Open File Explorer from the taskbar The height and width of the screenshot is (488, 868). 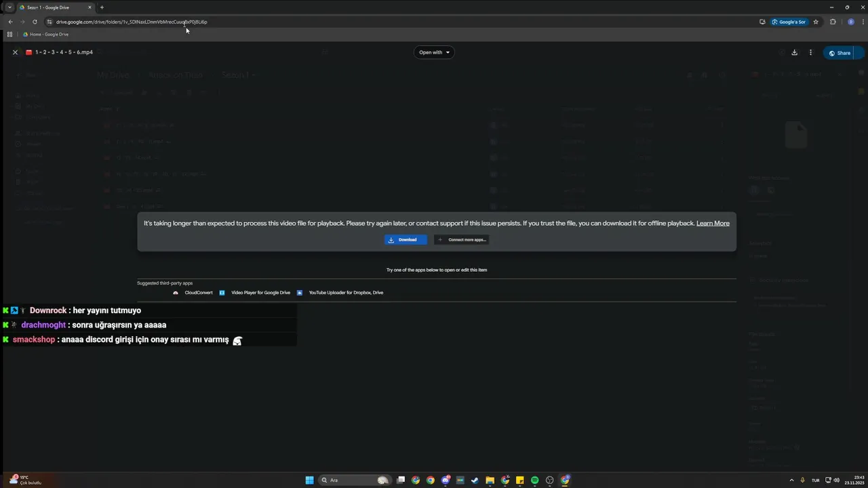click(x=490, y=481)
